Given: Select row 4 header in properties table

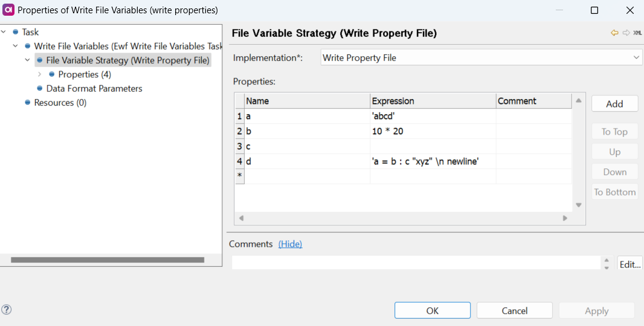Looking at the screenshot, I should [240, 161].
